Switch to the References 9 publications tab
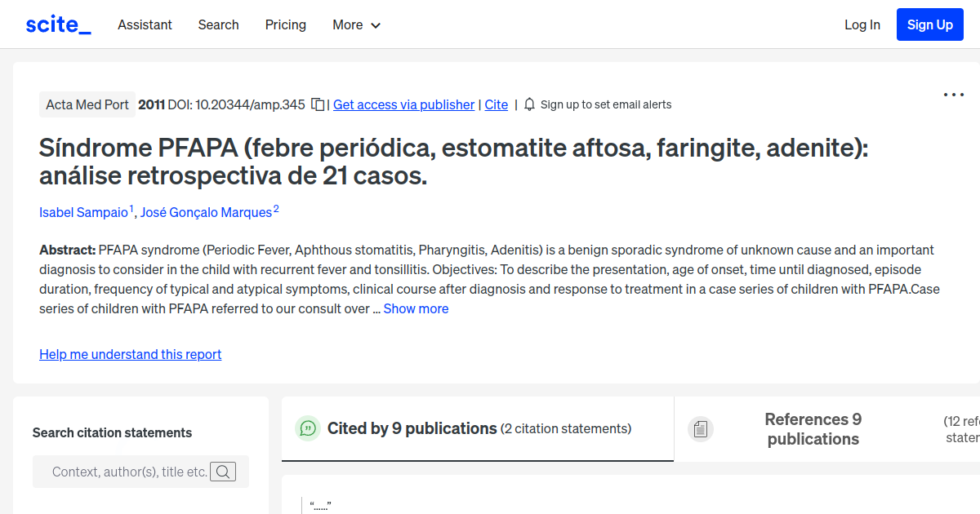 tap(813, 429)
